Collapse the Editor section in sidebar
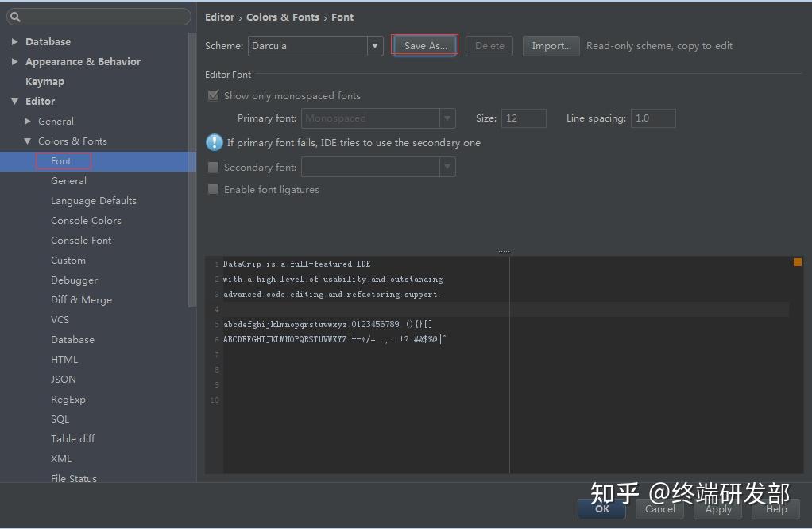 tap(14, 101)
